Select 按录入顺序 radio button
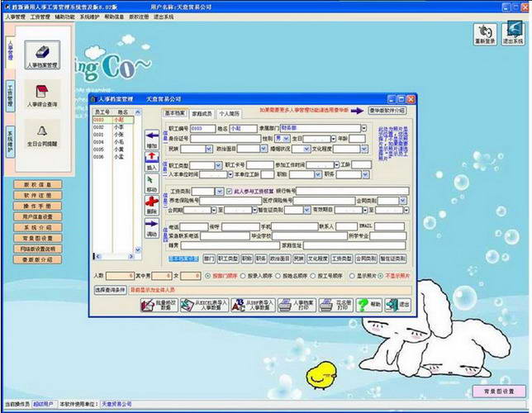This screenshot has width=532, height=413. [243, 276]
